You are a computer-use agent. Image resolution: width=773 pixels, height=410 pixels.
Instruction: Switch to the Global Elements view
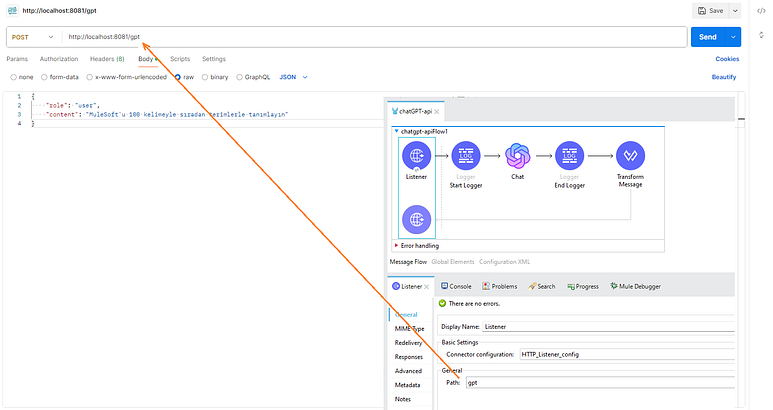(453, 262)
